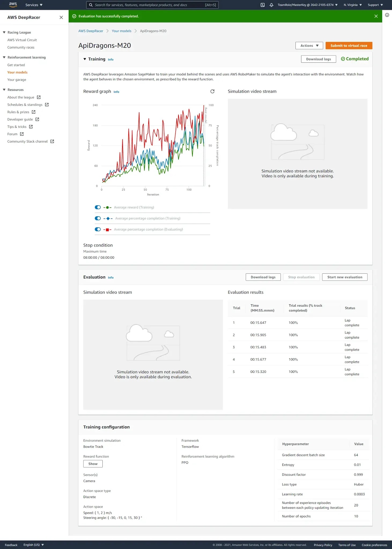Click Feedback in footer
This screenshot has height=549, width=392.
point(11,545)
